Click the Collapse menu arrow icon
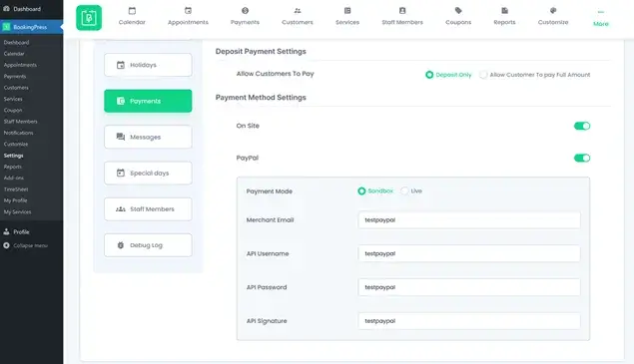The width and height of the screenshot is (634, 364). pos(6,245)
